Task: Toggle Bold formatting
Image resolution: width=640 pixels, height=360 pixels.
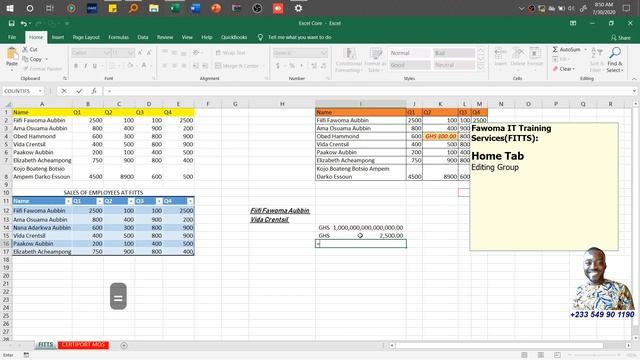Action: coord(76,66)
